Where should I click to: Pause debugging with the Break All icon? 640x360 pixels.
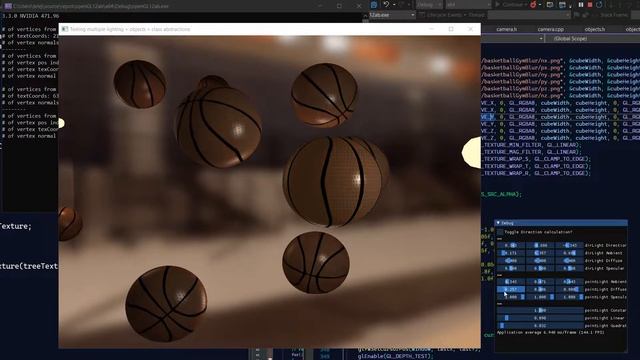pyautogui.click(x=580, y=5)
